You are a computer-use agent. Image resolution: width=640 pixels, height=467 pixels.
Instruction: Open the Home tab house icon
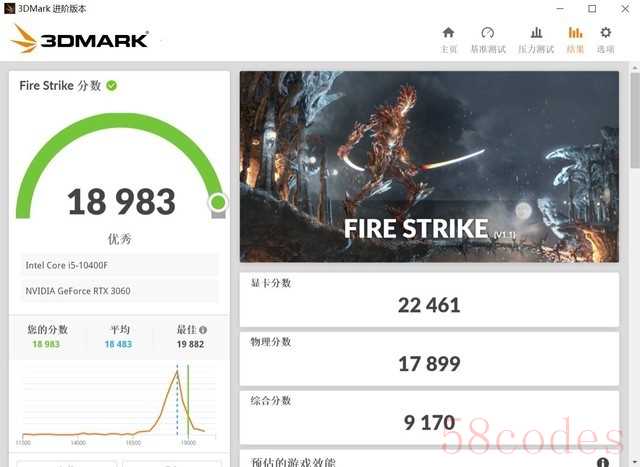pos(448,32)
